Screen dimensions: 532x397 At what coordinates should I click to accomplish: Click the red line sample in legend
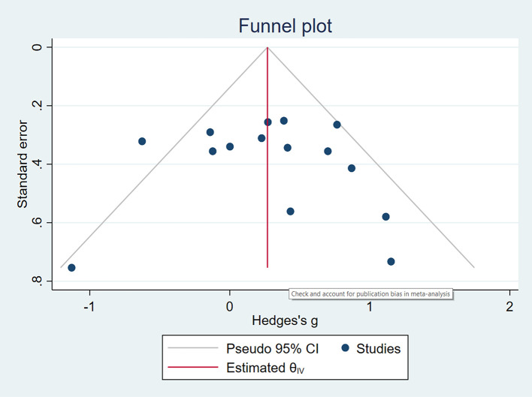pos(192,367)
